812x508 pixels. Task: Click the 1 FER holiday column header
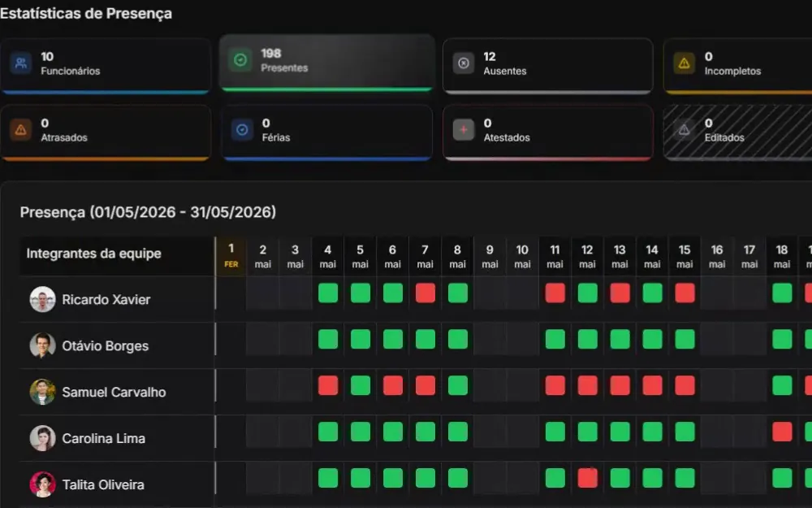coord(231,256)
